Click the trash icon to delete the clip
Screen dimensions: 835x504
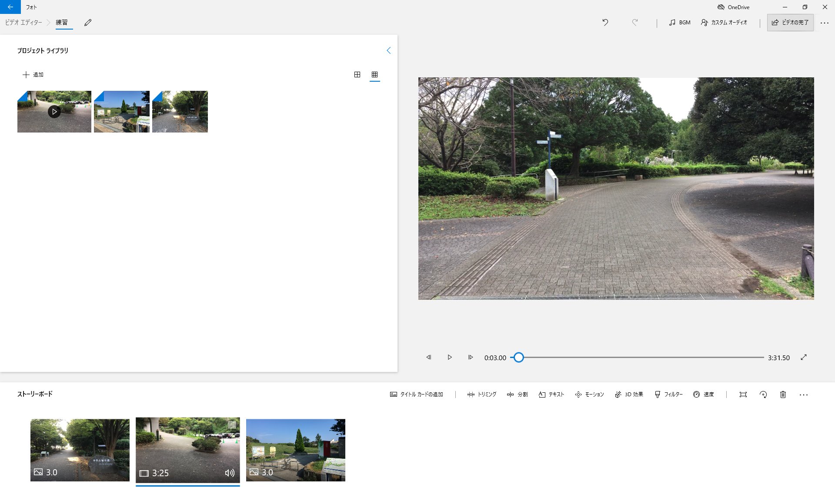point(783,395)
